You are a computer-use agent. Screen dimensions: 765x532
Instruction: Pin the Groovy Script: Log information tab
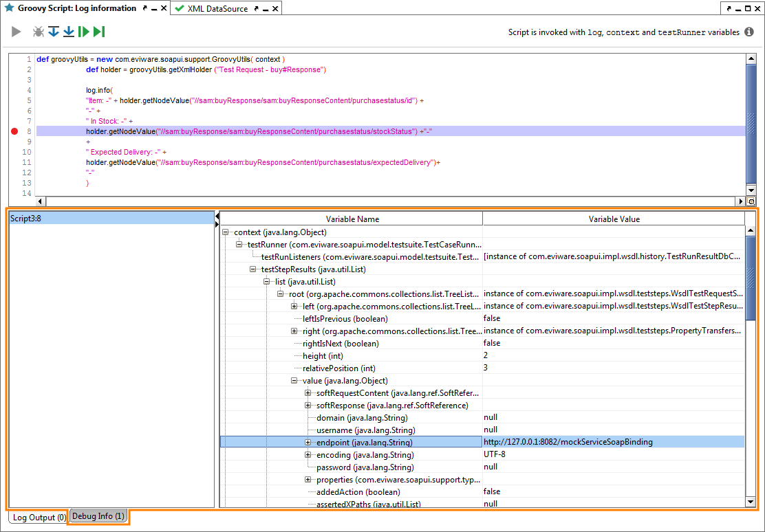(145, 8)
